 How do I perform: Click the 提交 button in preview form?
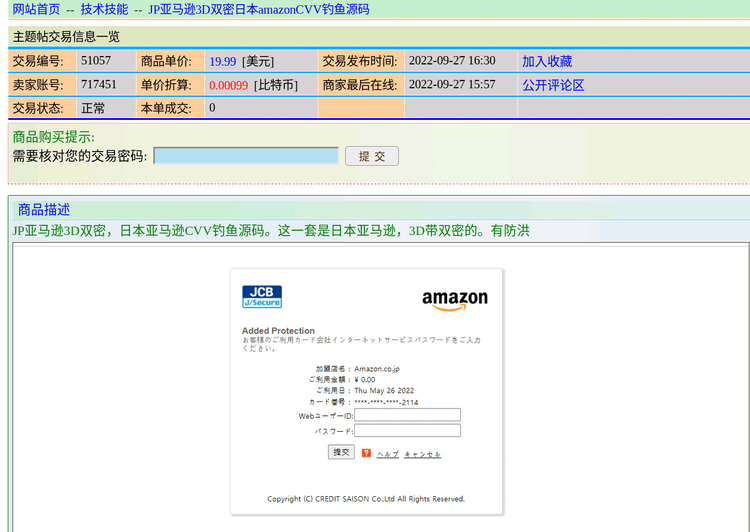tap(341, 452)
